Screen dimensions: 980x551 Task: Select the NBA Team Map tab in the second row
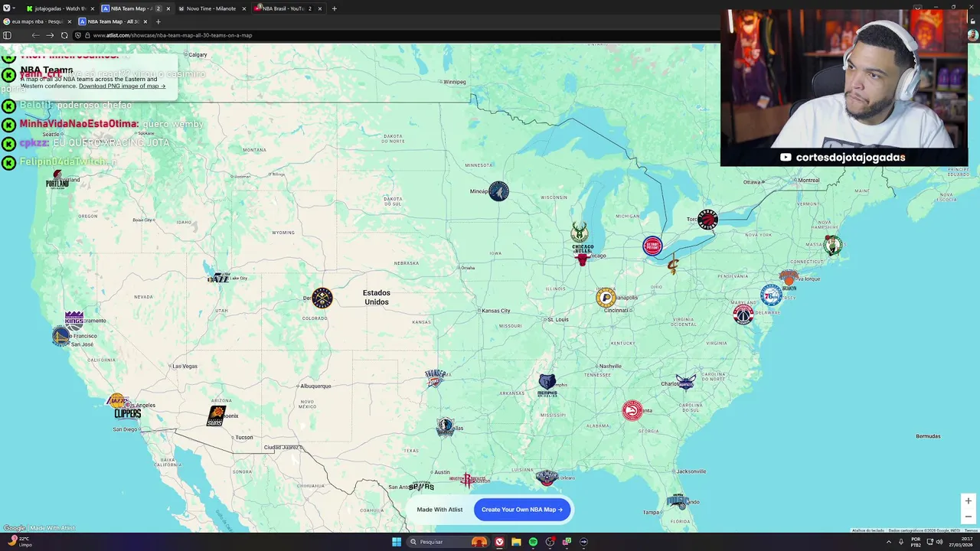[113, 21]
